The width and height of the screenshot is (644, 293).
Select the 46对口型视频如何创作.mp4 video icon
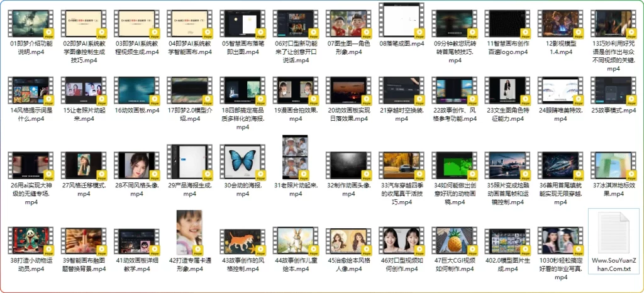(401, 241)
